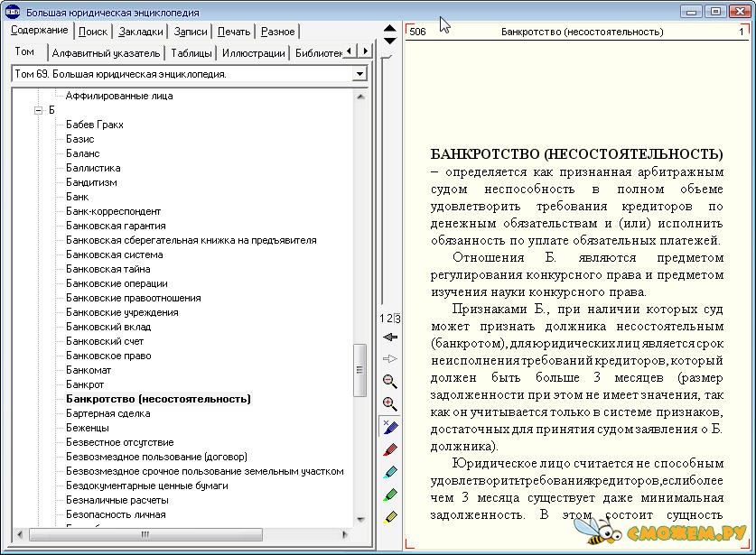
Task: Click the tree's horizontal scrollbar thumb
Action: 145,534
